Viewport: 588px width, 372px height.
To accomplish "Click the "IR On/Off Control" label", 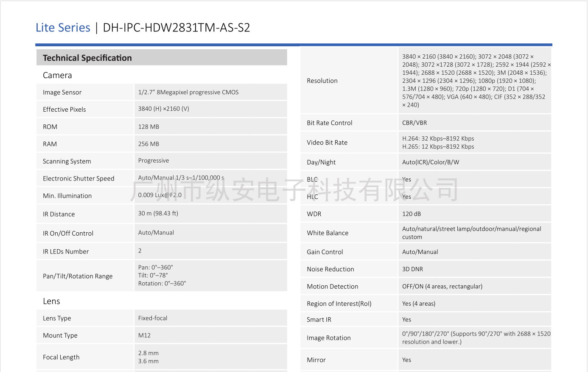I will tap(68, 233).
